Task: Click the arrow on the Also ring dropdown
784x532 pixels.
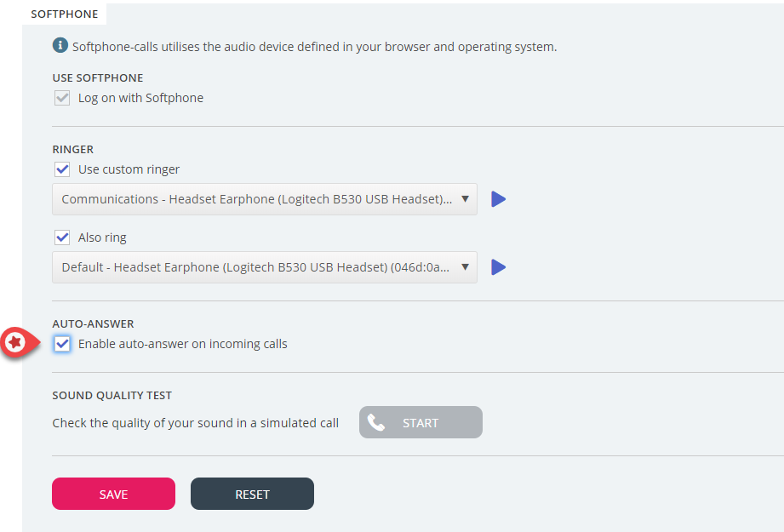Action: point(465,267)
